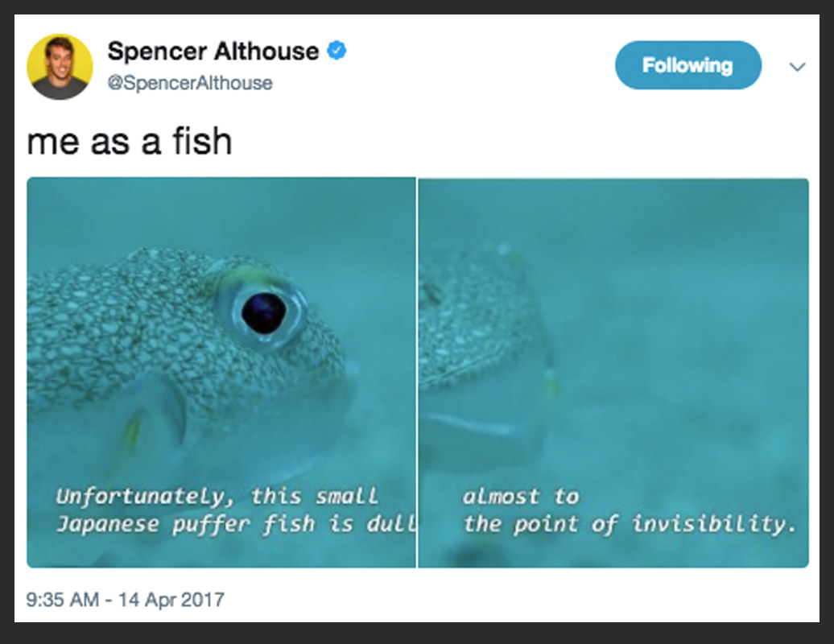Click the puffer fish's dark eye
Screen dimensions: 834x644
(264, 313)
